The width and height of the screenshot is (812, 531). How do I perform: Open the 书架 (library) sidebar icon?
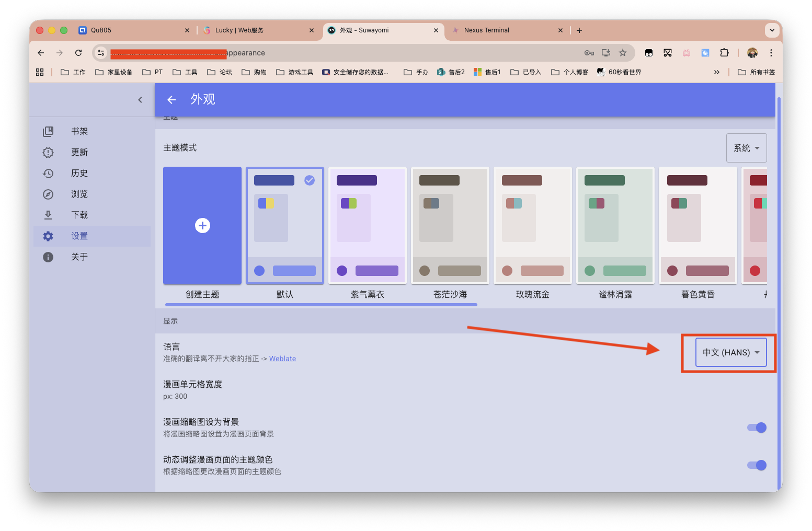(x=79, y=131)
